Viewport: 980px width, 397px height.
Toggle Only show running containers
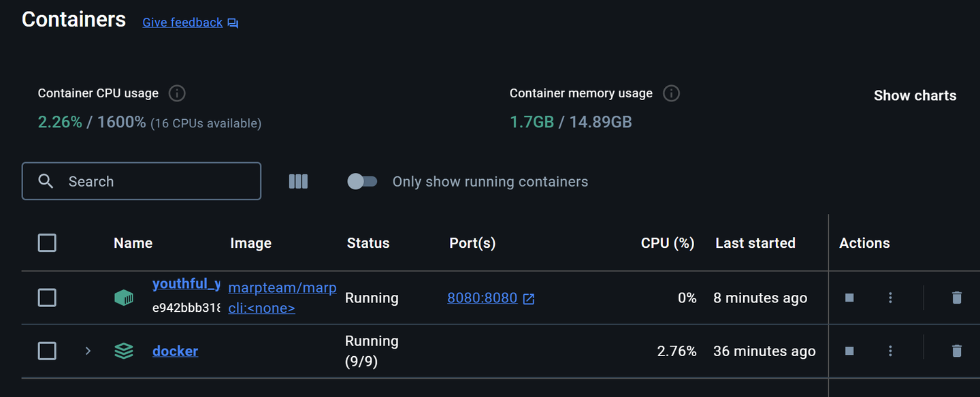click(362, 181)
